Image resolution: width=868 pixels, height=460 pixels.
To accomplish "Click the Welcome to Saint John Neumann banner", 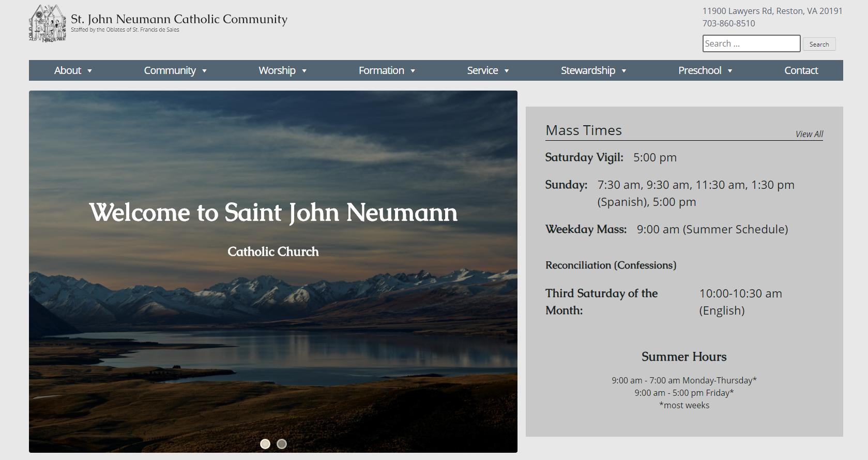I will [x=273, y=213].
